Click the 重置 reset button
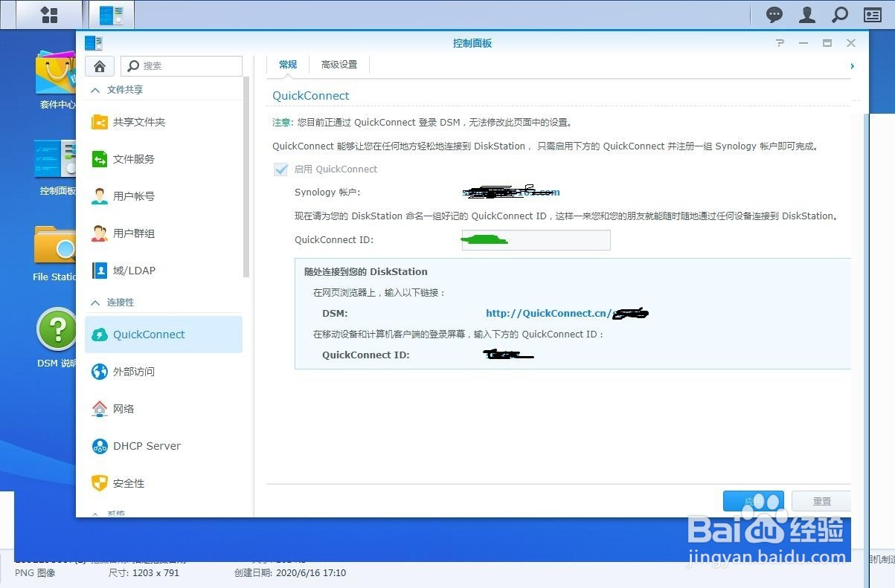The height and width of the screenshot is (588, 895). click(821, 501)
